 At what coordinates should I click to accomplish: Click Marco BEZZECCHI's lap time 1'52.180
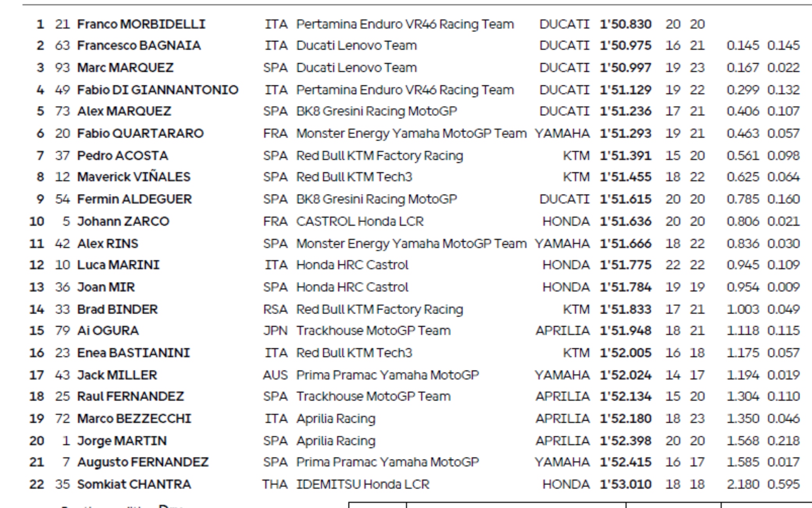click(625, 419)
